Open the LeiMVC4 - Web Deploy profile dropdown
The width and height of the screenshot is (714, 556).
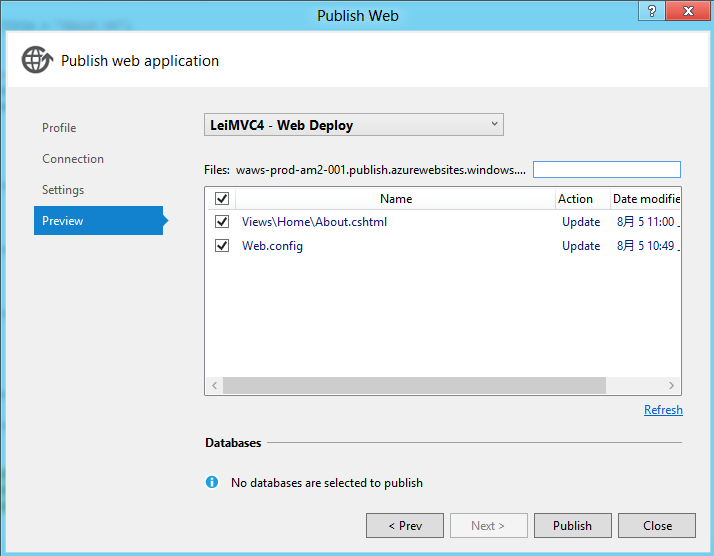pos(354,125)
